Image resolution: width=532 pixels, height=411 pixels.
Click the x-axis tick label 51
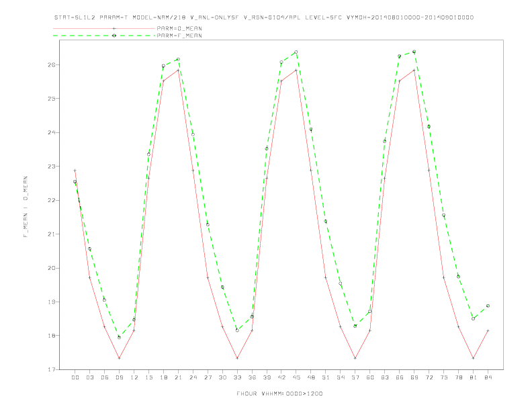click(x=326, y=377)
